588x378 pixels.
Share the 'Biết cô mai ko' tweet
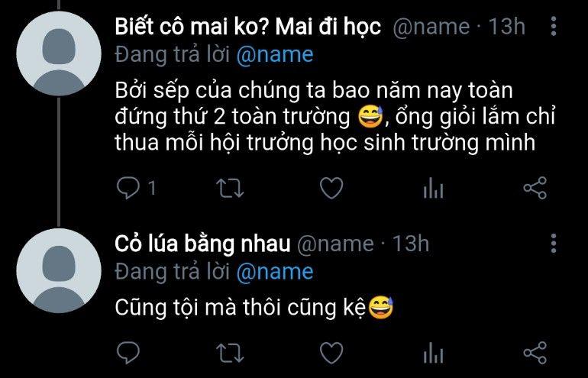535,188
